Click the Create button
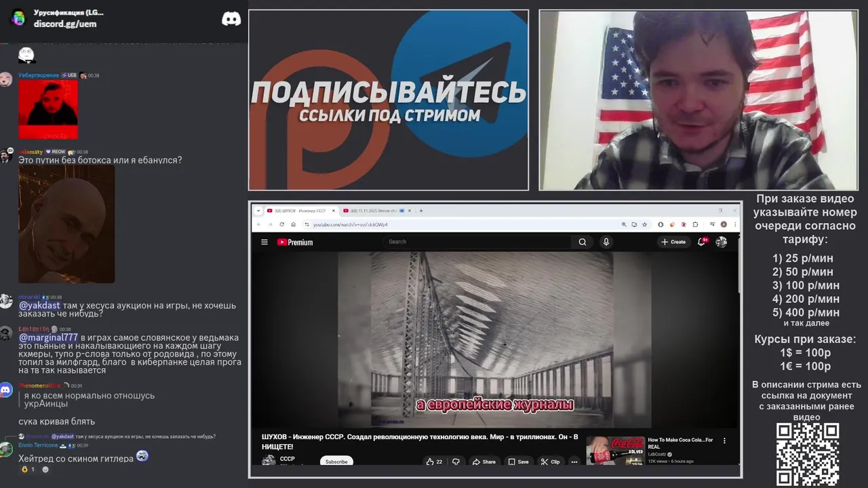 click(x=673, y=242)
